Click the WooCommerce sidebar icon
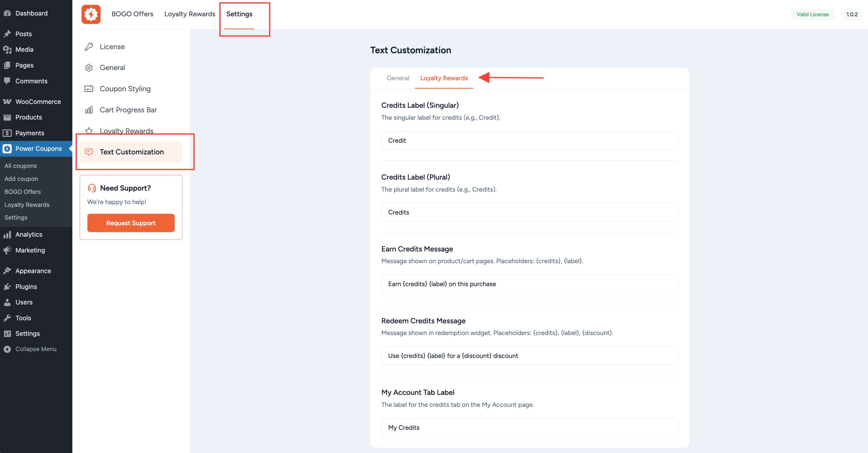The width and height of the screenshot is (868, 453). 7,101
